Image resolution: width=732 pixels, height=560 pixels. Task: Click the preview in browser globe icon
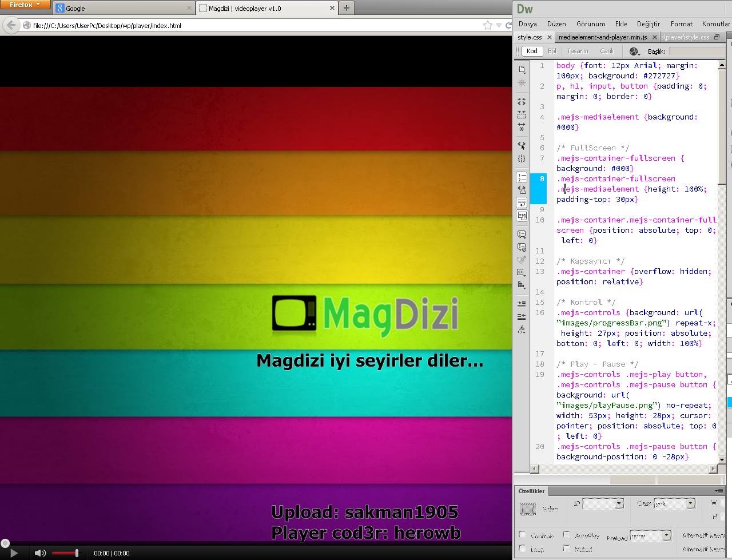tap(634, 51)
